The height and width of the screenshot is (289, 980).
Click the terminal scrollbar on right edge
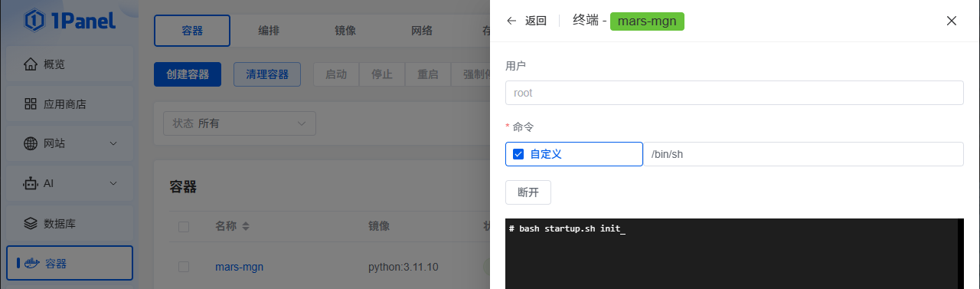pos(960,254)
